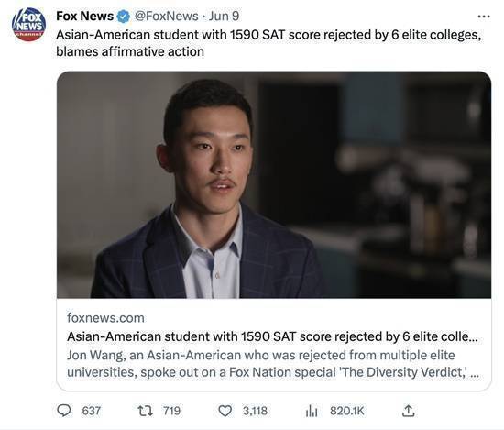Share the tweet via upload arrow icon

click(x=408, y=411)
